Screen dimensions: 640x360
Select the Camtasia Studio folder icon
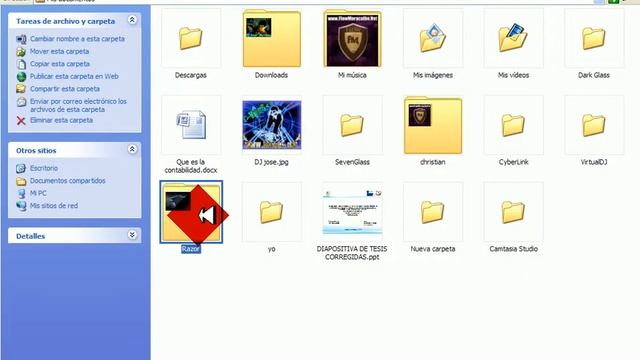tap(513, 212)
